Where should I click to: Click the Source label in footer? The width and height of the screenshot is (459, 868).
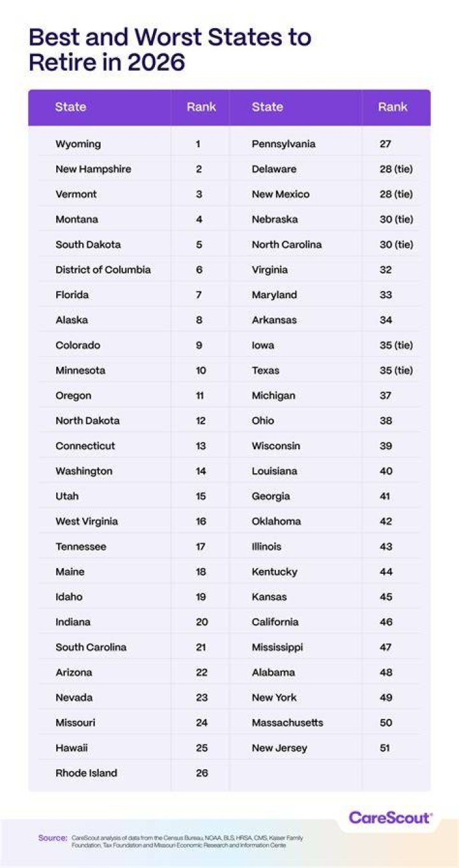tap(52, 838)
